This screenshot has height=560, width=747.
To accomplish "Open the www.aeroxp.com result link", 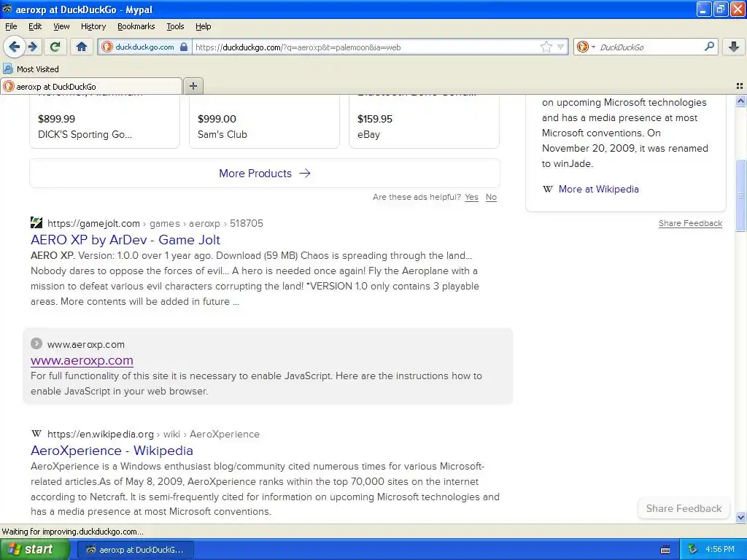I will (82, 360).
